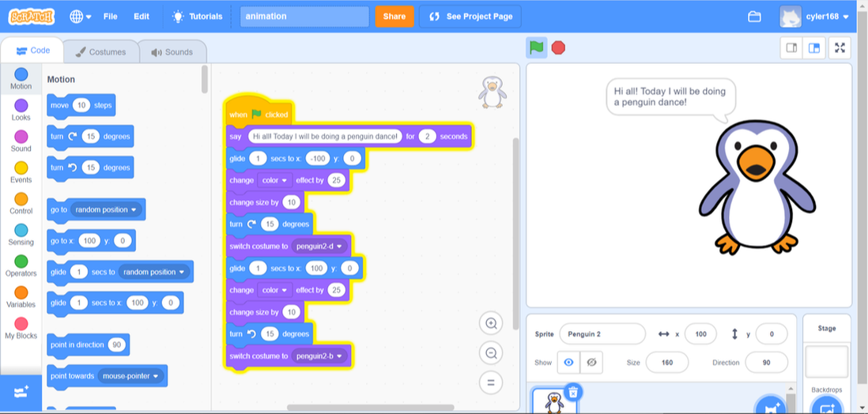
Task: Click the green flag to run the project
Action: coord(537,47)
